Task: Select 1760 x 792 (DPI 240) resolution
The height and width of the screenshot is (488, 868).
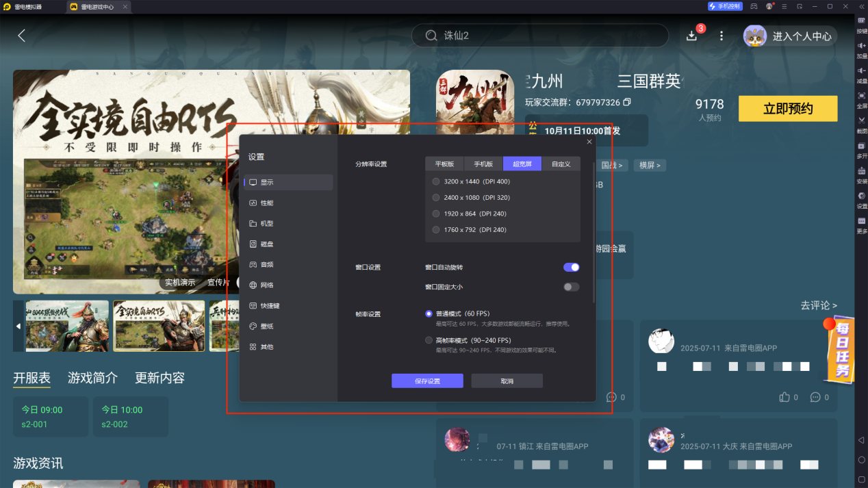Action: (436, 229)
